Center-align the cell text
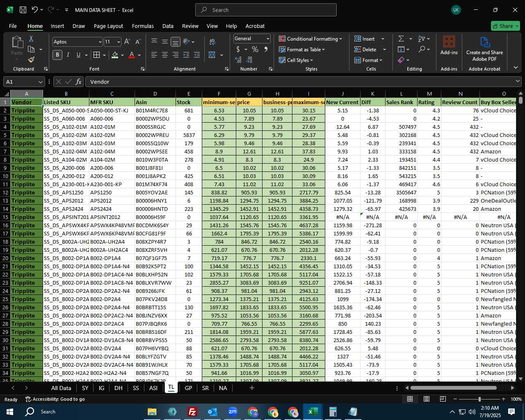 (165, 55)
